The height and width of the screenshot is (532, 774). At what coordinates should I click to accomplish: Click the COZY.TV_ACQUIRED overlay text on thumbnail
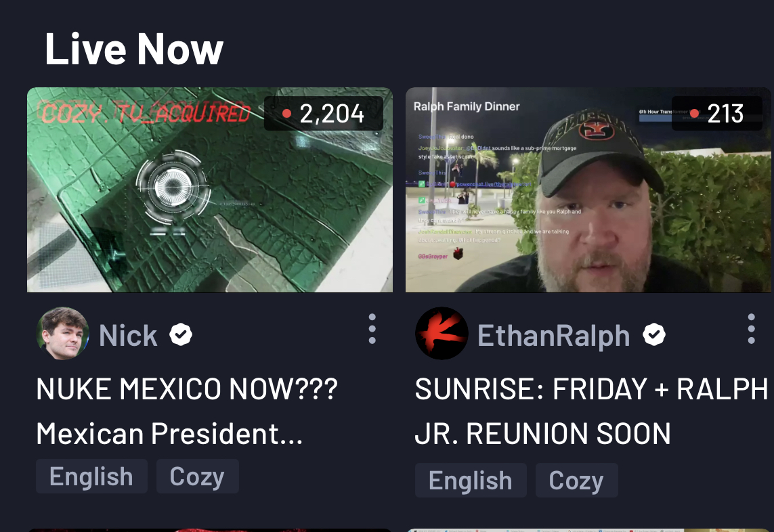click(x=146, y=113)
